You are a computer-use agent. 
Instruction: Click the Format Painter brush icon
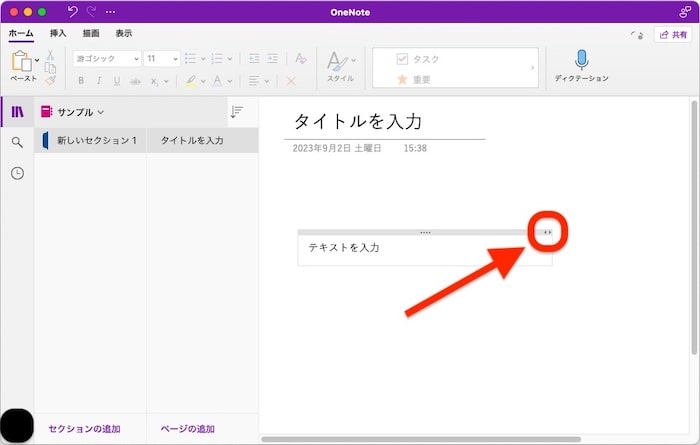50,80
